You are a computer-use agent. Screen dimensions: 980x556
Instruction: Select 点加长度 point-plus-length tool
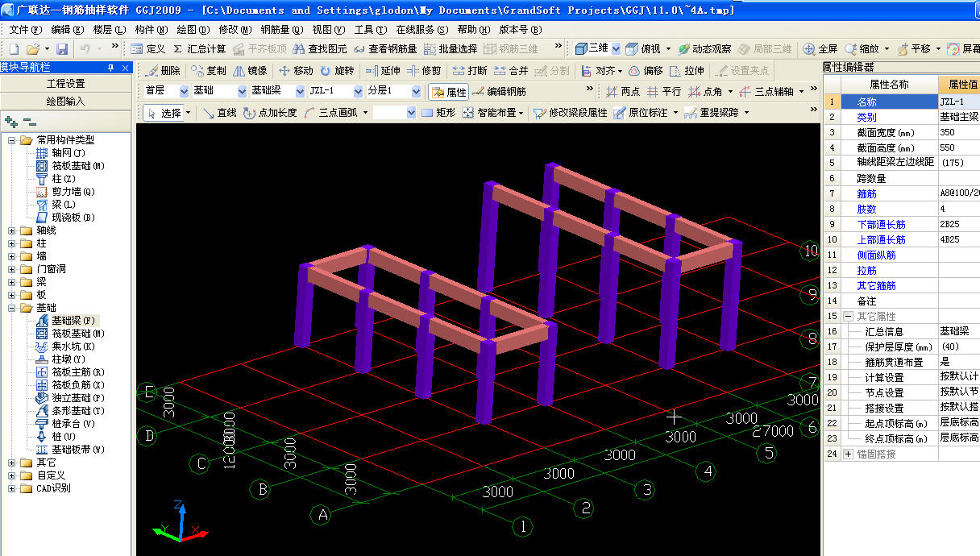tap(270, 113)
